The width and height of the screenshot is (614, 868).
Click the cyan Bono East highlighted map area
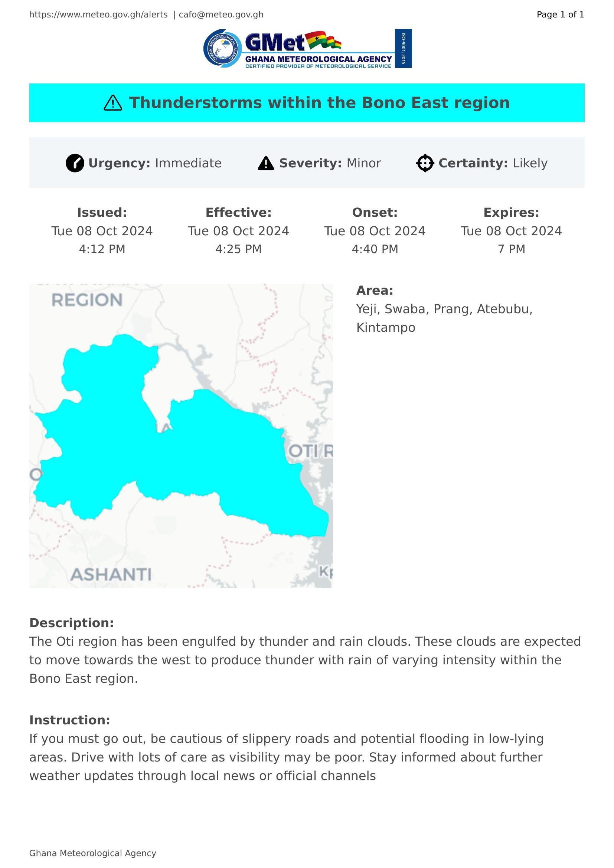tap(212, 453)
